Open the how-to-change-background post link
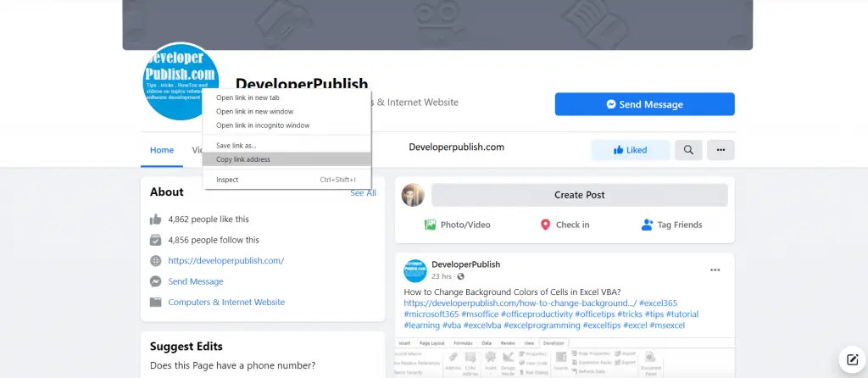This screenshot has width=868, height=378. (520, 303)
